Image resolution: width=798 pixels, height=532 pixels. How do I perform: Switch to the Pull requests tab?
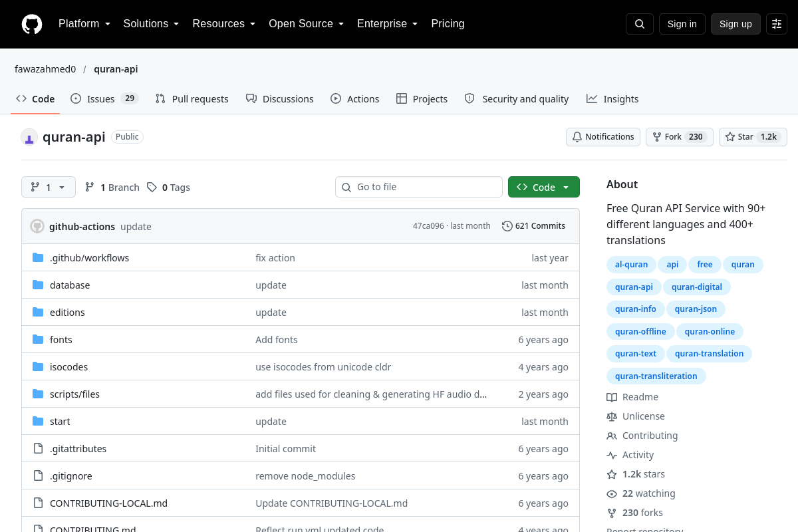tap(192, 98)
